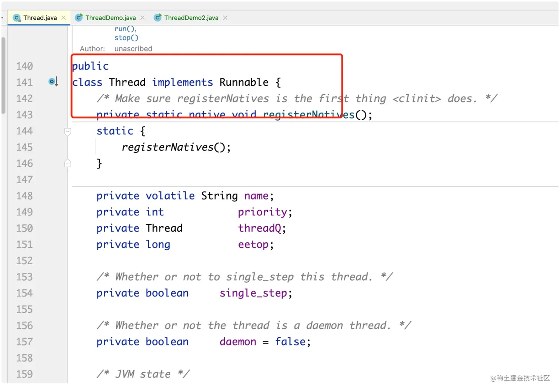Click the "JVM state" comment on line 159
This screenshot has width=560, height=392.
pyautogui.click(x=143, y=374)
